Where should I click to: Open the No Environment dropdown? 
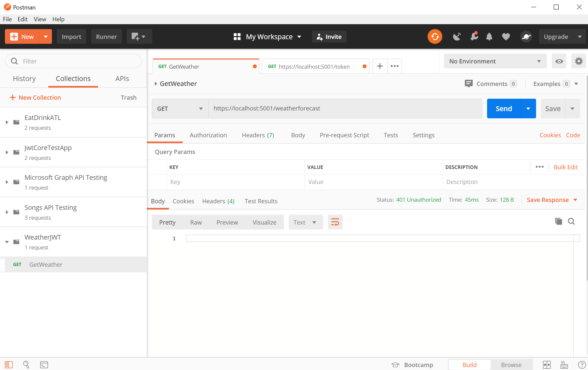click(495, 61)
